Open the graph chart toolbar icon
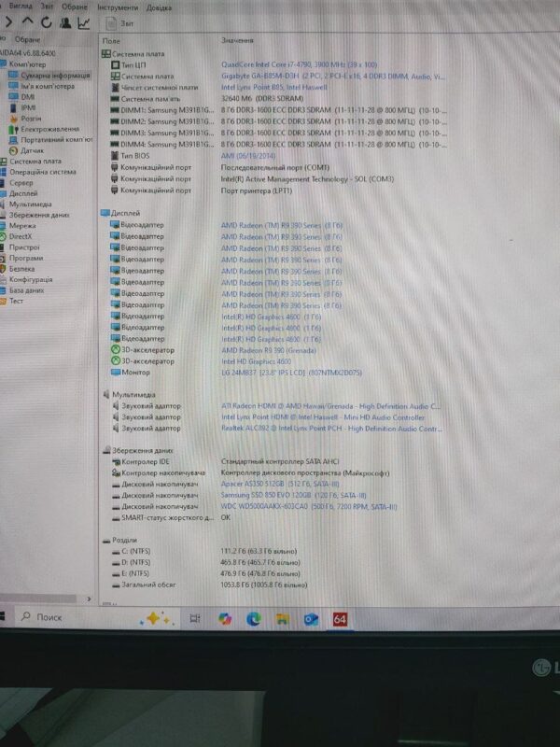The height and width of the screenshot is (747, 560). point(84,22)
